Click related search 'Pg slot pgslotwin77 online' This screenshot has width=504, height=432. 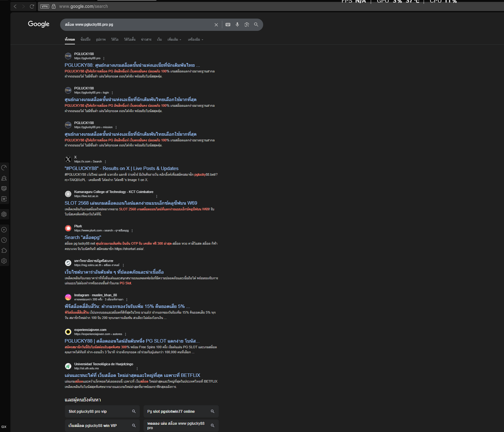pyautogui.click(x=181, y=412)
